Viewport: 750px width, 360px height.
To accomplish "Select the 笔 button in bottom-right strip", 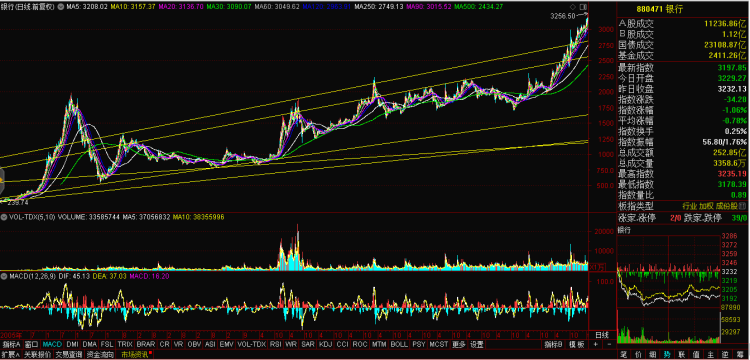I will [x=624, y=354].
